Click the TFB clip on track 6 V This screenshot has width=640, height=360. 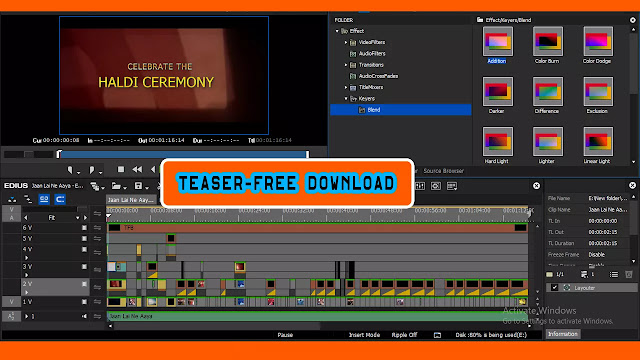(318, 228)
